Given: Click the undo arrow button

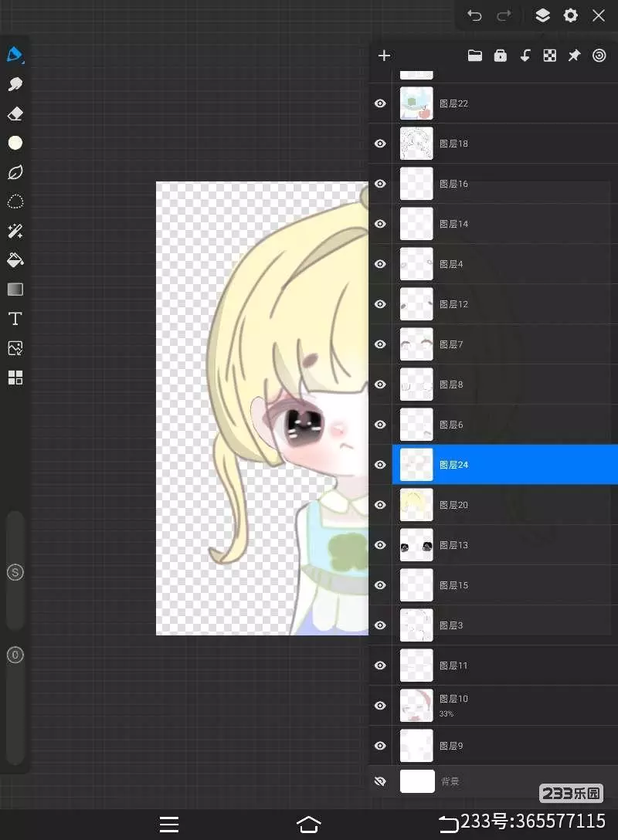Looking at the screenshot, I should (474, 15).
